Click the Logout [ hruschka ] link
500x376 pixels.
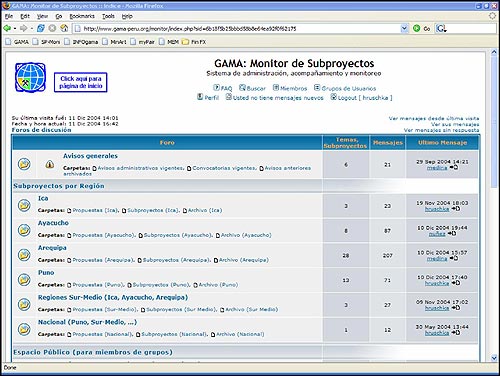point(361,98)
